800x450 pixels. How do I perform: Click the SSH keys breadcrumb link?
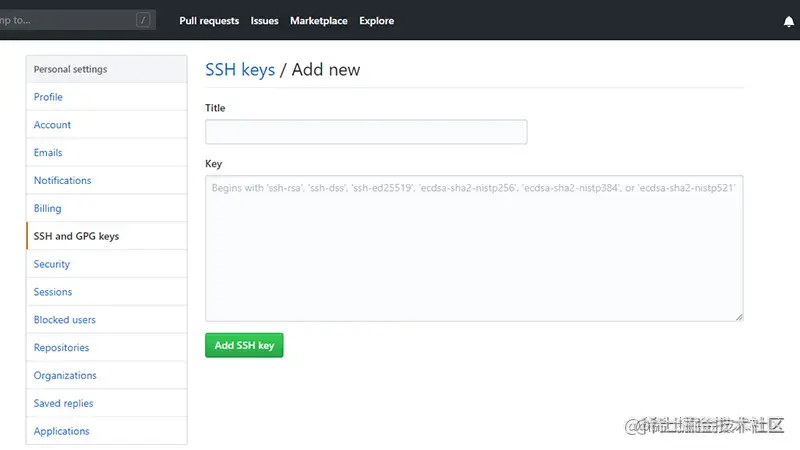coord(240,70)
